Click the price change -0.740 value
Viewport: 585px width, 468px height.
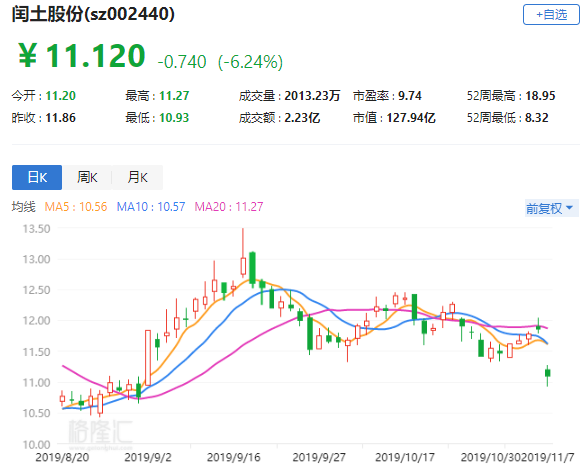[x=182, y=62]
